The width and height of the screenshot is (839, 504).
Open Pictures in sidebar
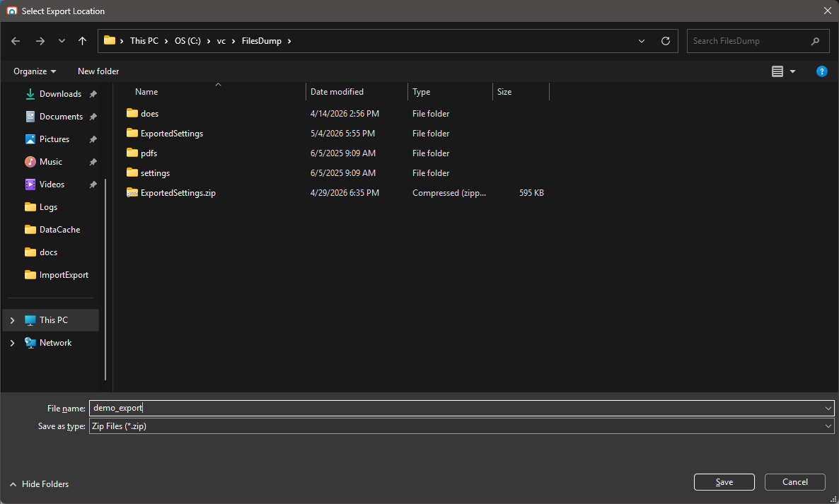54,139
